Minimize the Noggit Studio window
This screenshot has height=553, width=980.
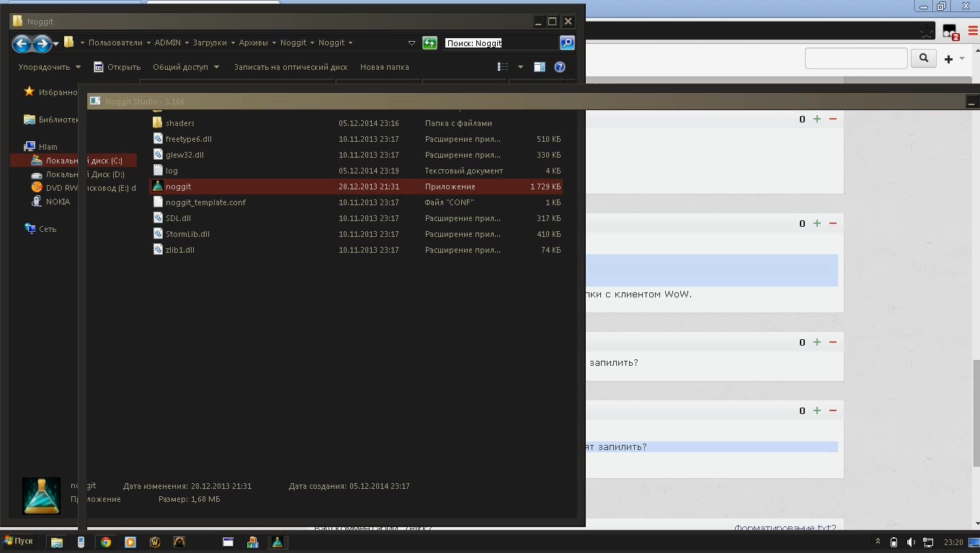point(971,102)
